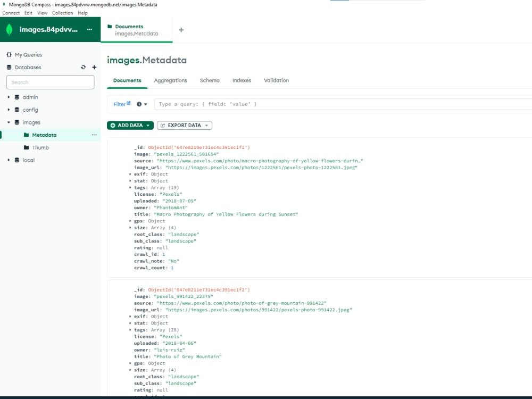Open My Queries in sidebar

pyautogui.click(x=29, y=55)
